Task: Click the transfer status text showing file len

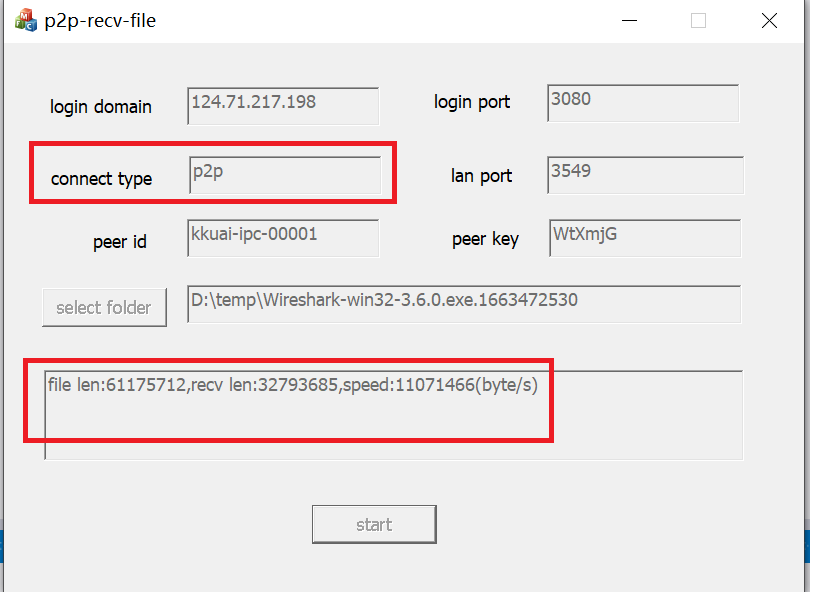Action: (x=292, y=386)
